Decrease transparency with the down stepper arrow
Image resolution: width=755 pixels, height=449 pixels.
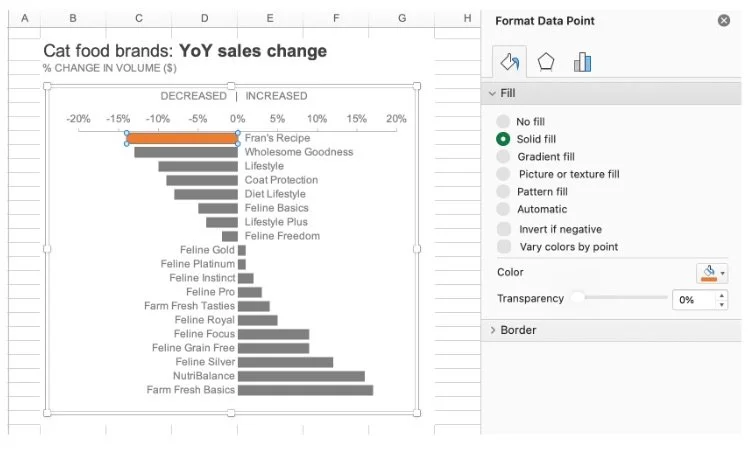[x=721, y=304]
